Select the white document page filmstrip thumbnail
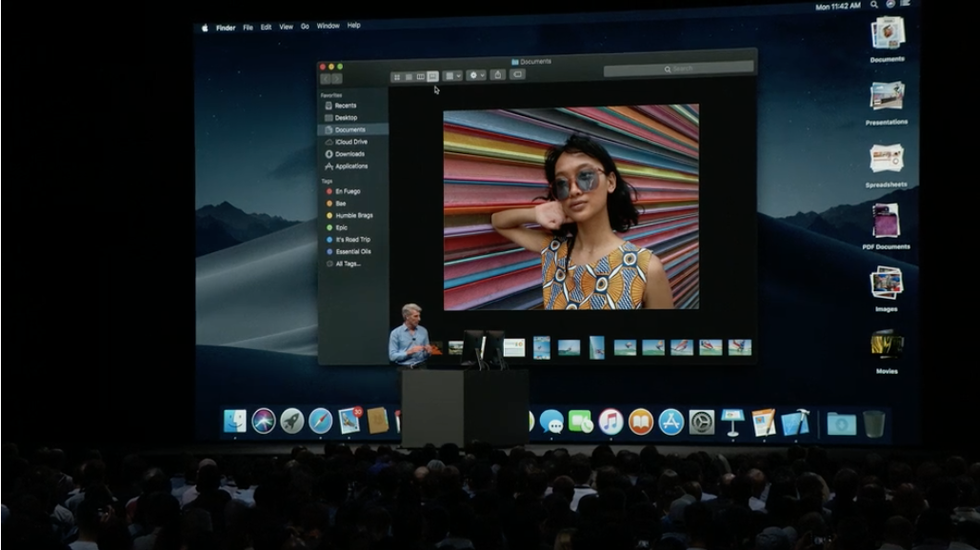Image resolution: width=980 pixels, height=550 pixels. 514,347
